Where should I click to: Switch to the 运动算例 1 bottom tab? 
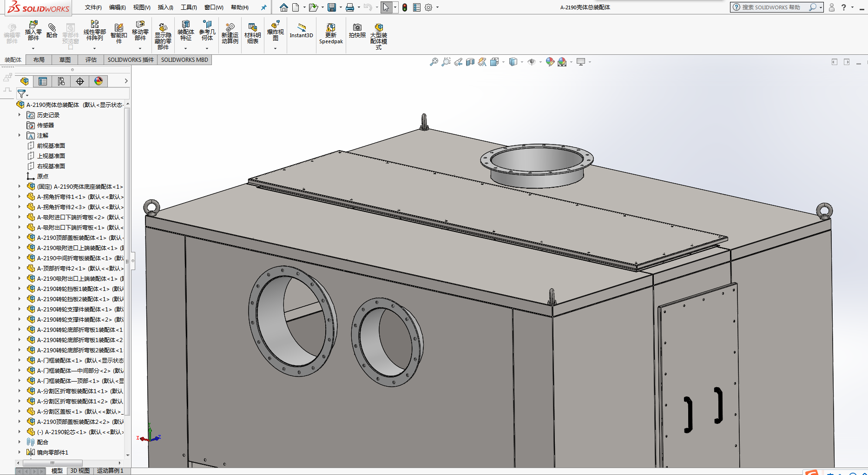[x=110, y=471]
